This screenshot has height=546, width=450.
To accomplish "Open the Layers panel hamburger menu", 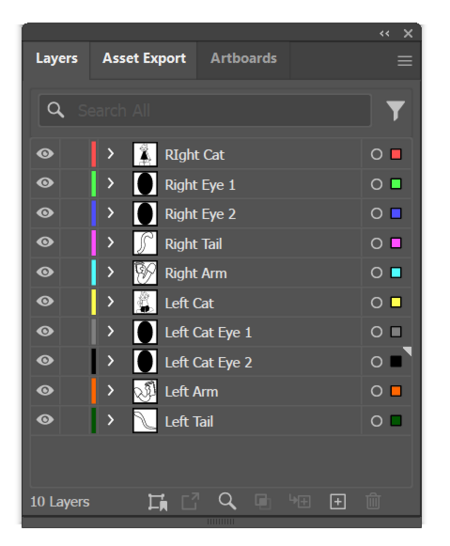I will [x=404, y=61].
